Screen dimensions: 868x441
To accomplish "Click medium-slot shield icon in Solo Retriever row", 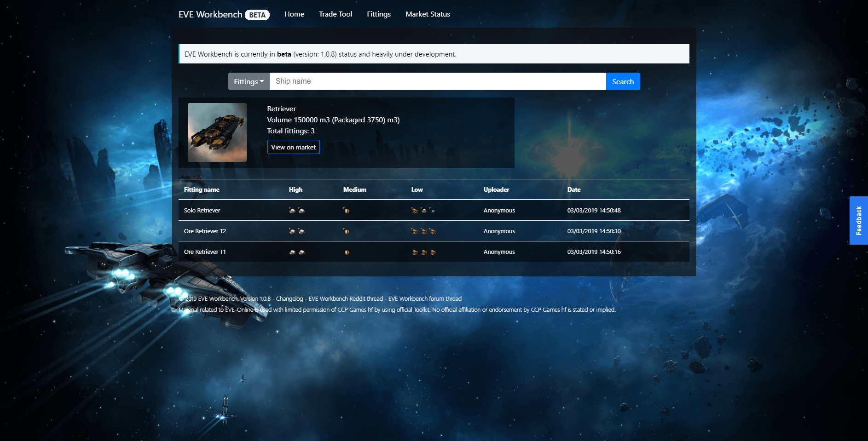I will (x=347, y=211).
